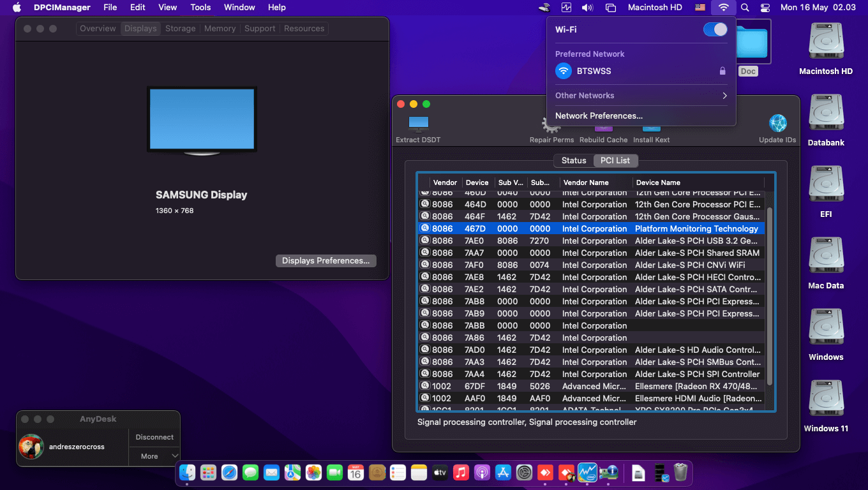Switch to the Storage tab
868x490 pixels.
tap(180, 29)
